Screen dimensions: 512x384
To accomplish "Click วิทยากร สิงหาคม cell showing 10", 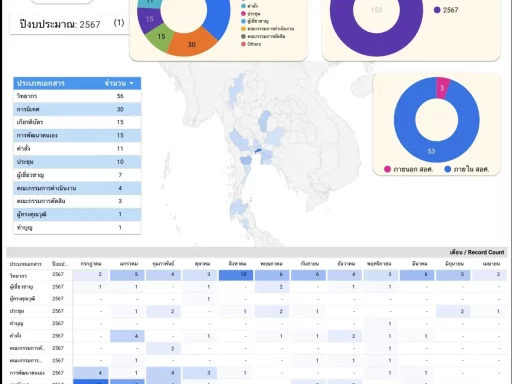I will tap(236, 275).
